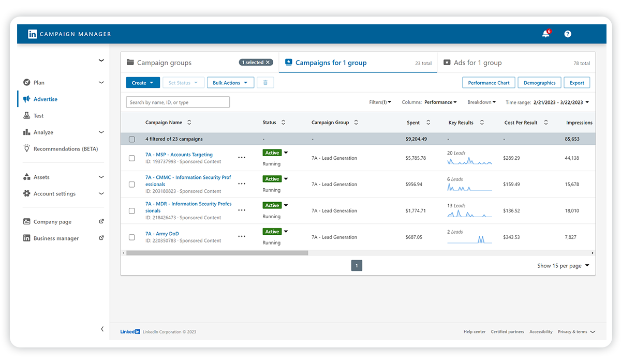The width and height of the screenshot is (621, 364).
Task: Click the campaign search input field
Action: coord(178,102)
